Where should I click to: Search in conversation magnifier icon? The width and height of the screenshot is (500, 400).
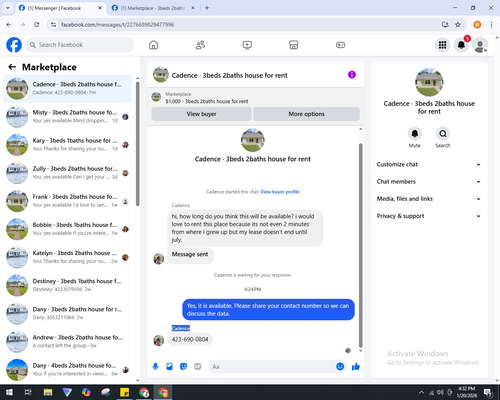443,134
